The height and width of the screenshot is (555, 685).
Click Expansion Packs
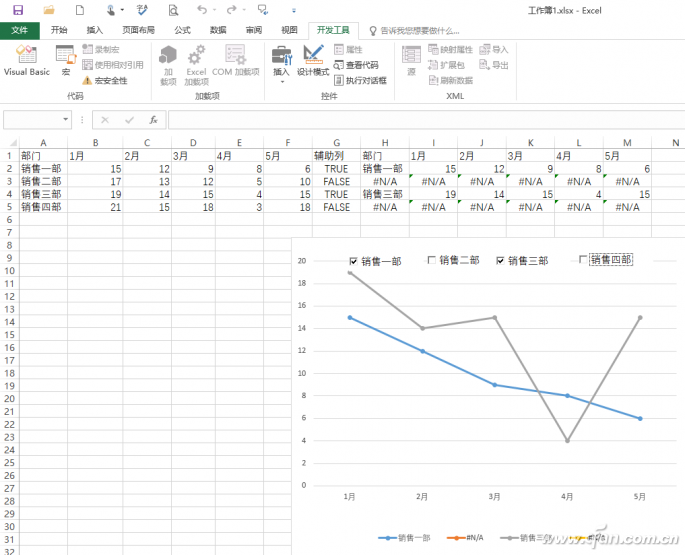tap(446, 65)
